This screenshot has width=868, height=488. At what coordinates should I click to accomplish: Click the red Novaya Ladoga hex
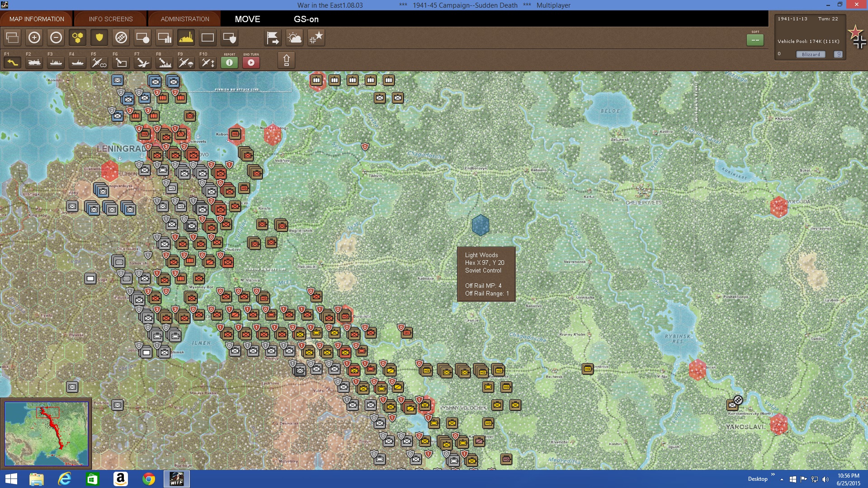point(272,135)
